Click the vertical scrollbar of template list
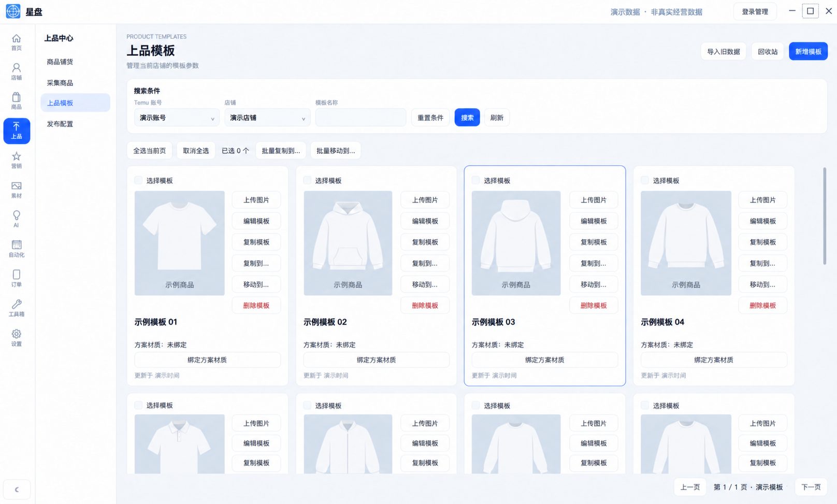Screen dimensions: 837x504 point(825,216)
